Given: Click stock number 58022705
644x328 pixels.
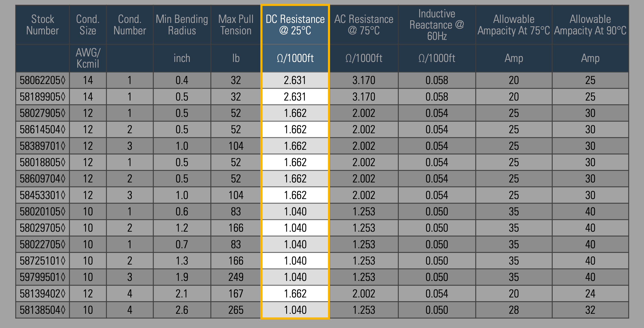Looking at the screenshot, I should (x=43, y=244).
